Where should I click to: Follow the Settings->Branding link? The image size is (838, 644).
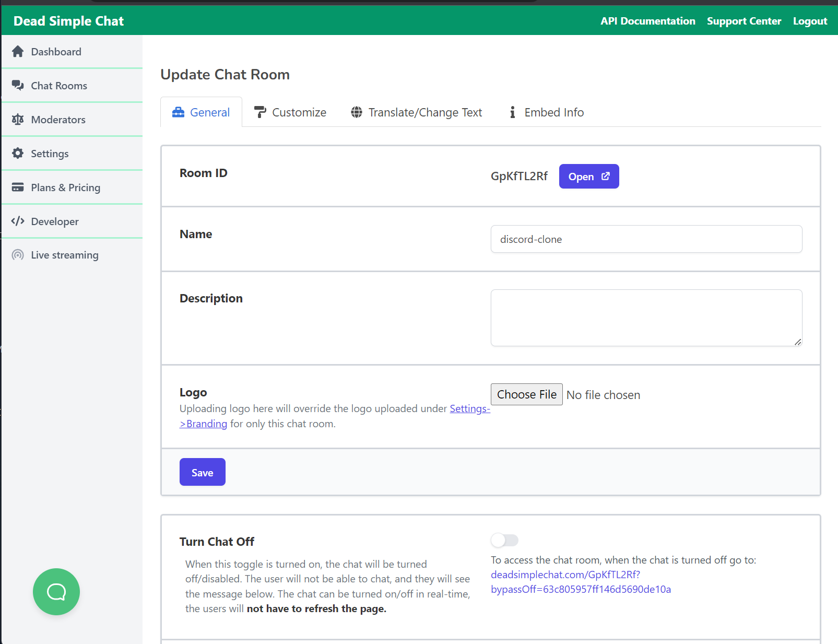[469, 408]
